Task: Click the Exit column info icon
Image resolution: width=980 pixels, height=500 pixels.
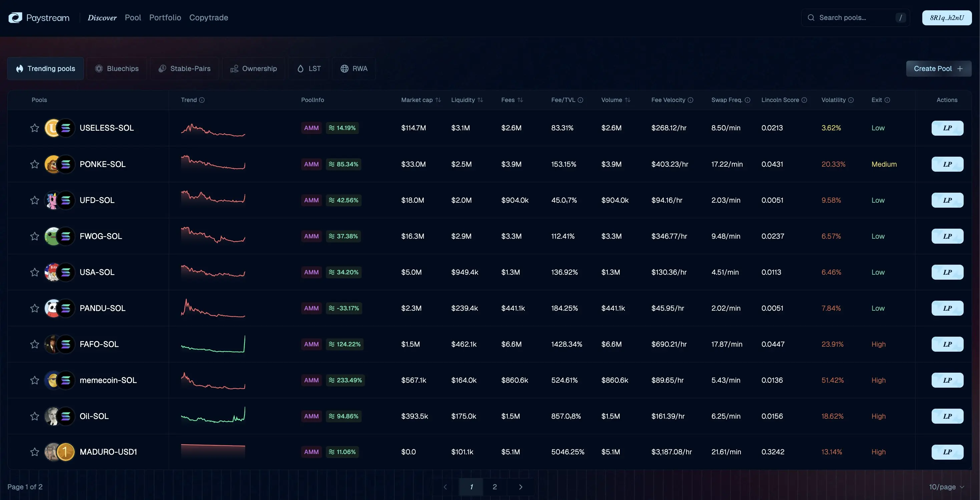Action: pyautogui.click(x=887, y=100)
